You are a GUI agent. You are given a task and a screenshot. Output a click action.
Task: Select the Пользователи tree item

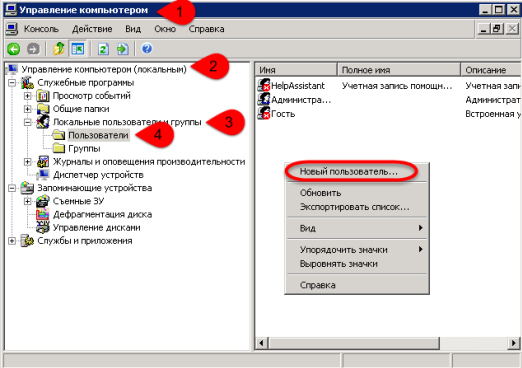coord(98,135)
